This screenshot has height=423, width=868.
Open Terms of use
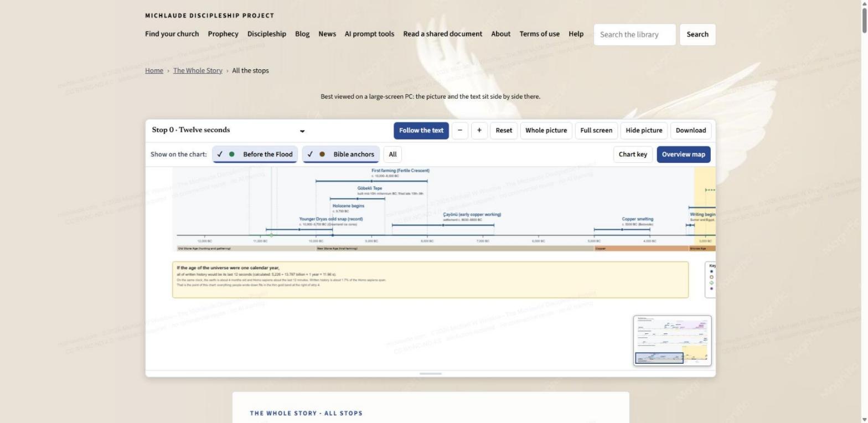pyautogui.click(x=539, y=34)
